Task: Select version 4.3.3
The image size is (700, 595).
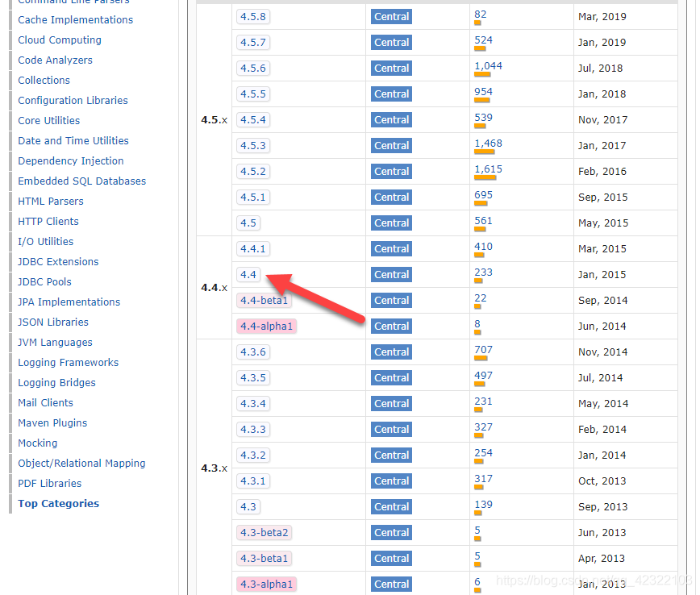Action: [253, 430]
